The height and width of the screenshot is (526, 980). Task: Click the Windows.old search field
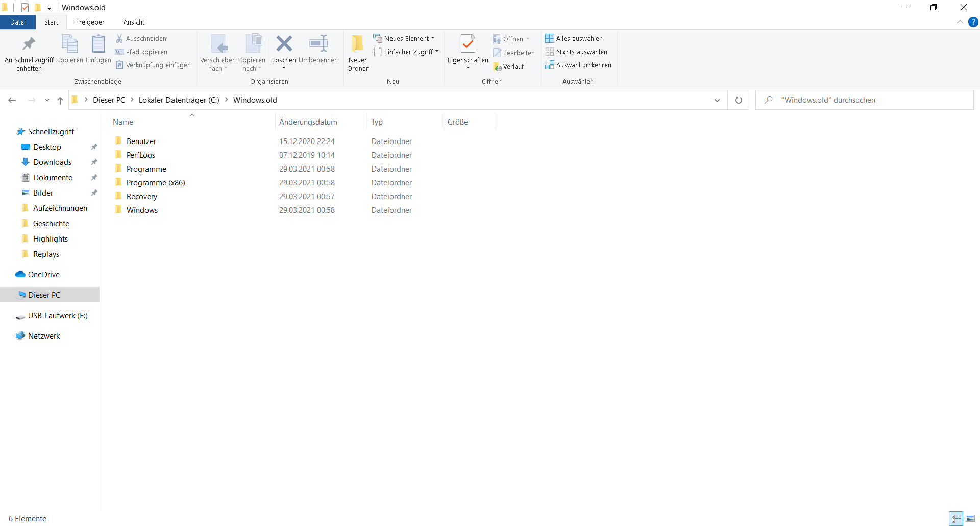pos(865,100)
